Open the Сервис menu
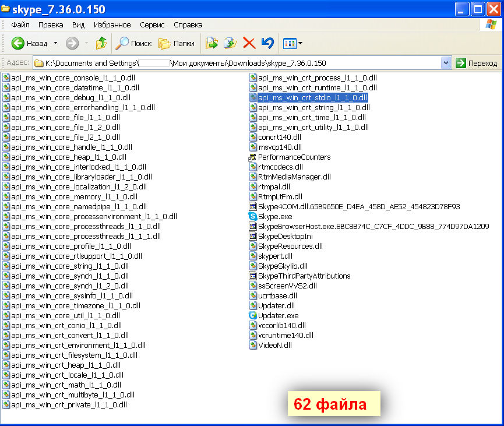The image size is (504, 426). (152, 24)
